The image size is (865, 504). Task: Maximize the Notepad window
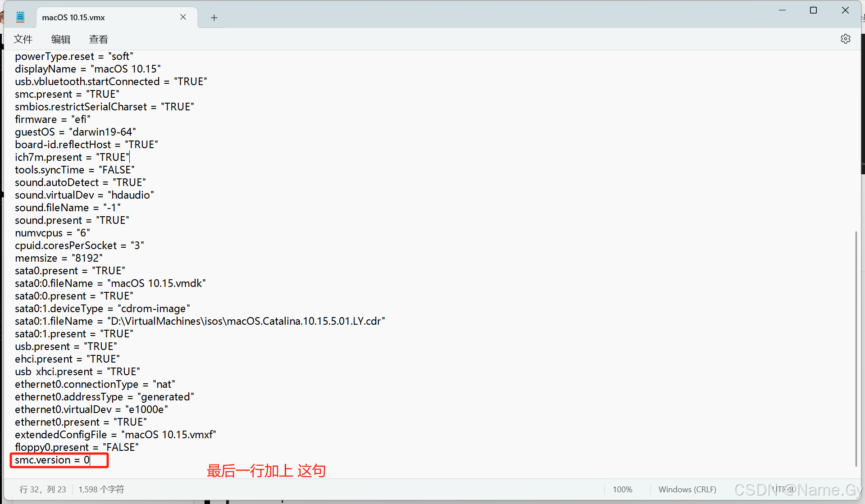coord(813,10)
